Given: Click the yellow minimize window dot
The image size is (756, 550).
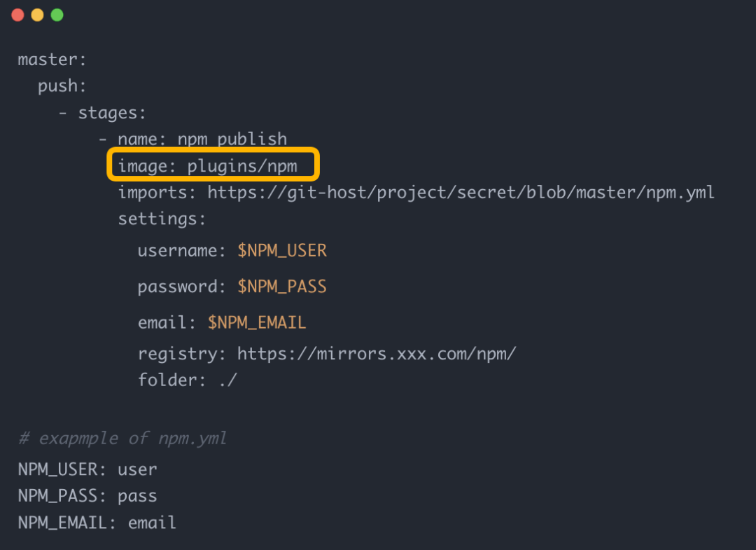Looking at the screenshot, I should click(x=37, y=15).
